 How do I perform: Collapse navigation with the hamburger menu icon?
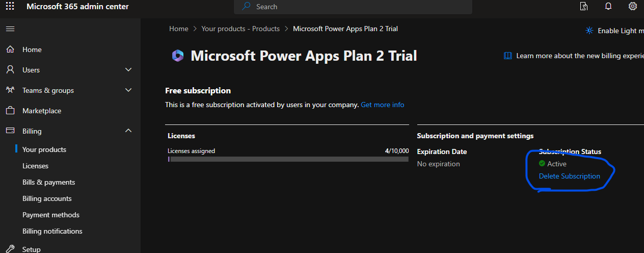[x=10, y=29]
